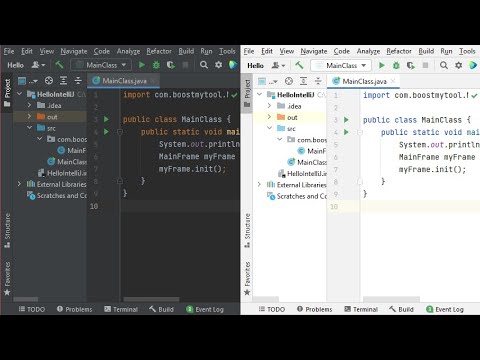
Task: Collapse src folder in dark project tree
Action: tap(29, 128)
